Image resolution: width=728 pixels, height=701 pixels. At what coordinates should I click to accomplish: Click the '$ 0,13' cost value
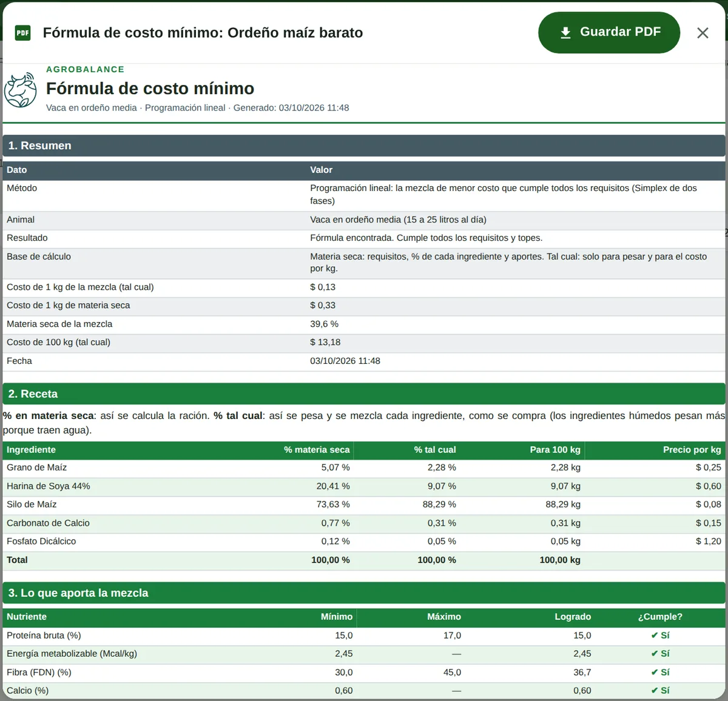tap(323, 287)
